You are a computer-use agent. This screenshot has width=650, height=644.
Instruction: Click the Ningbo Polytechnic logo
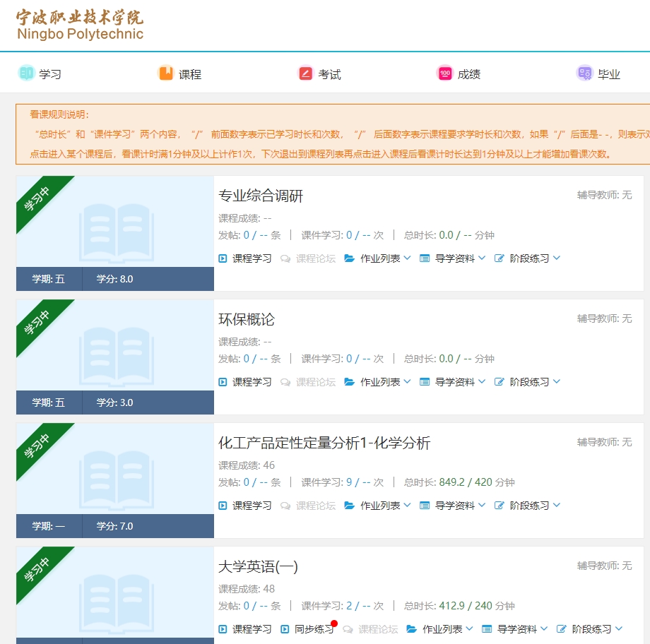pos(79,25)
